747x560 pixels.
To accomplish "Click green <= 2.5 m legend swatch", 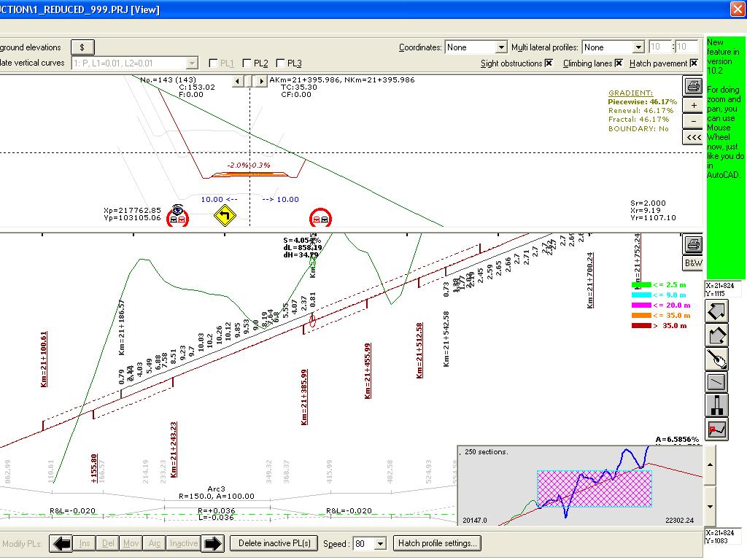I will coord(641,285).
